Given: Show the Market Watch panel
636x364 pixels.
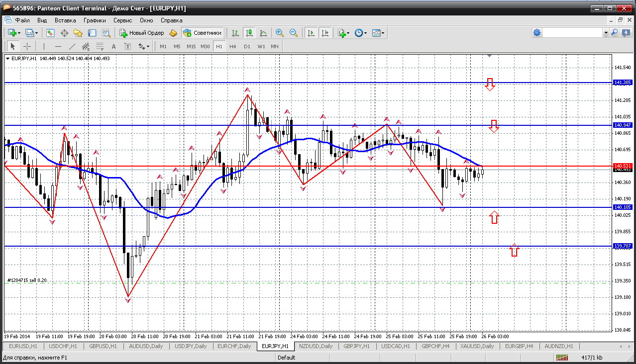Looking at the screenshot, I should (x=50, y=33).
